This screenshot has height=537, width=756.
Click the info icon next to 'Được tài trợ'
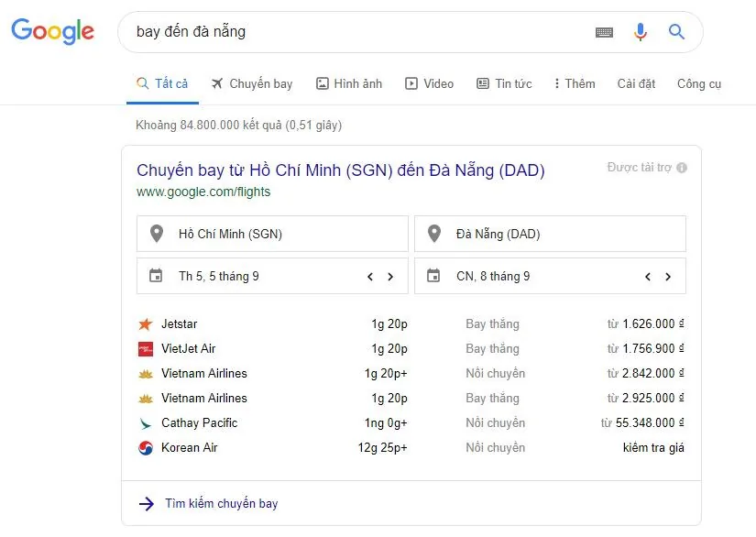pos(682,168)
